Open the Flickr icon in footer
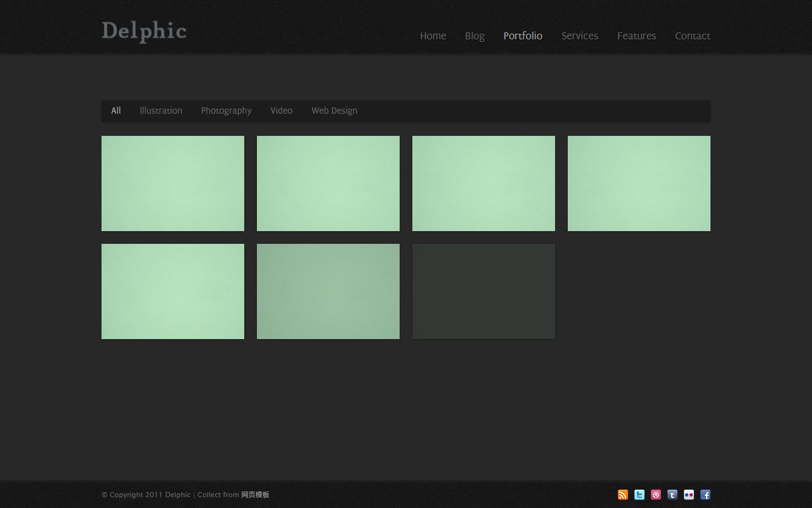The height and width of the screenshot is (508, 812). click(689, 495)
